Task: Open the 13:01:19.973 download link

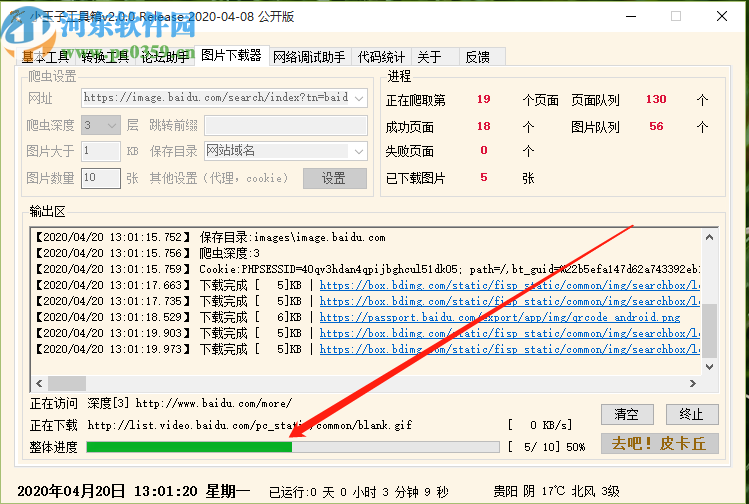Action: pyautogui.click(x=510, y=349)
